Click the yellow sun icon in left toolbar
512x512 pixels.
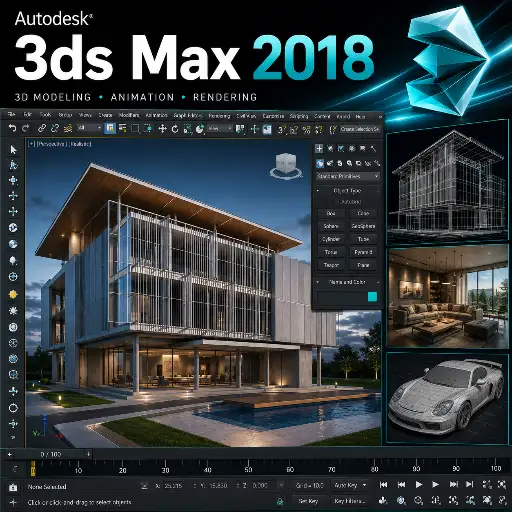click(13, 294)
